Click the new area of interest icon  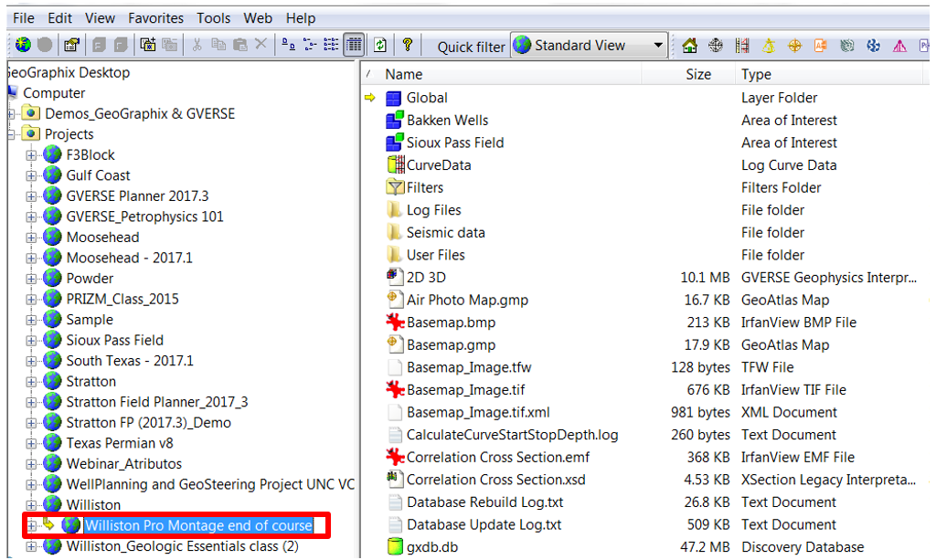click(x=147, y=45)
